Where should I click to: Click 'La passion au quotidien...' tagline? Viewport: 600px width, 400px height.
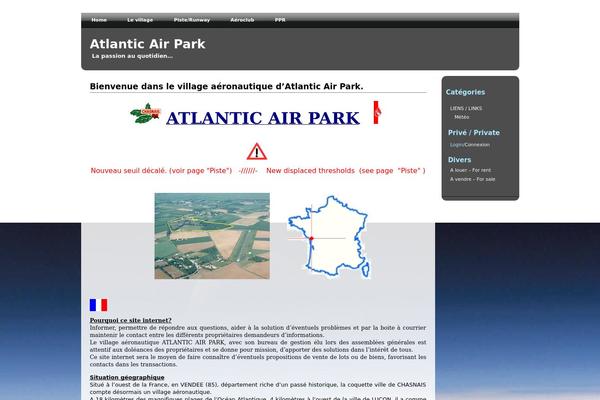pyautogui.click(x=132, y=56)
